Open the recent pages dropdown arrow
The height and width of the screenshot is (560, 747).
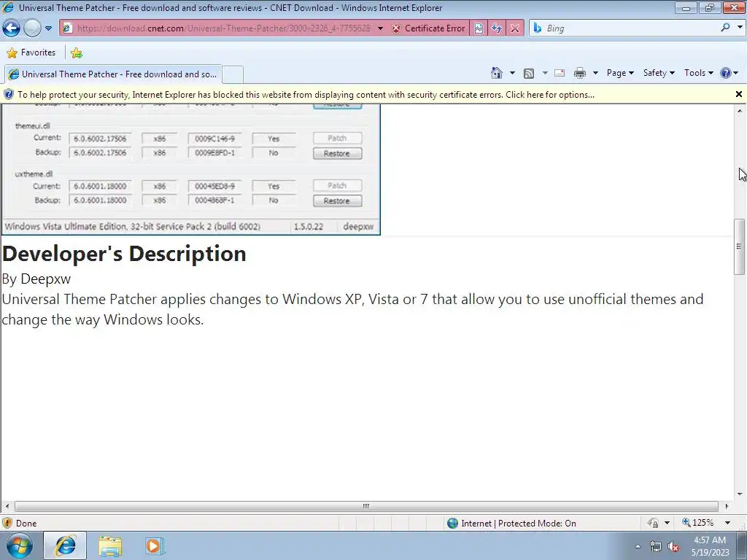(49, 28)
